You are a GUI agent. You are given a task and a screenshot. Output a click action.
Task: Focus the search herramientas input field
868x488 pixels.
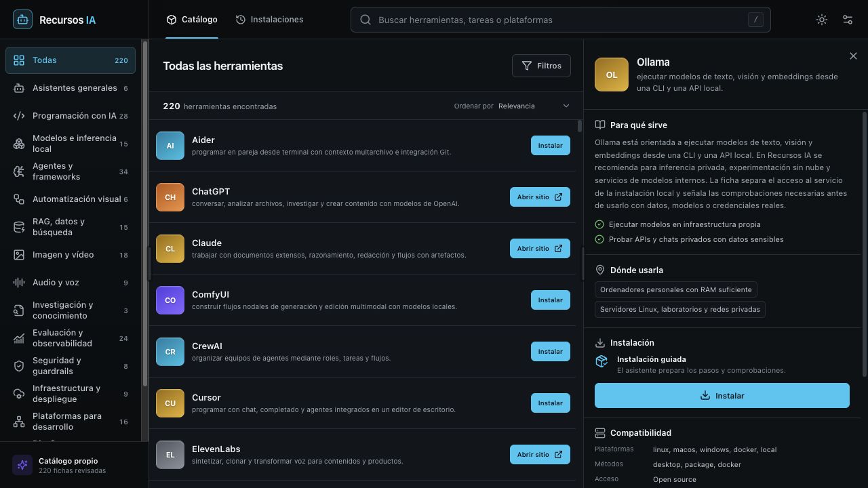560,20
